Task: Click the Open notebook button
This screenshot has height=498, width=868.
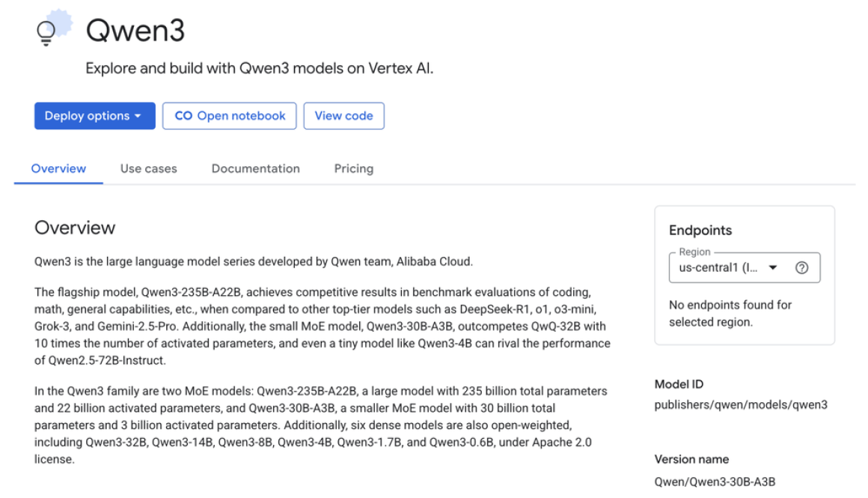Action: click(229, 115)
